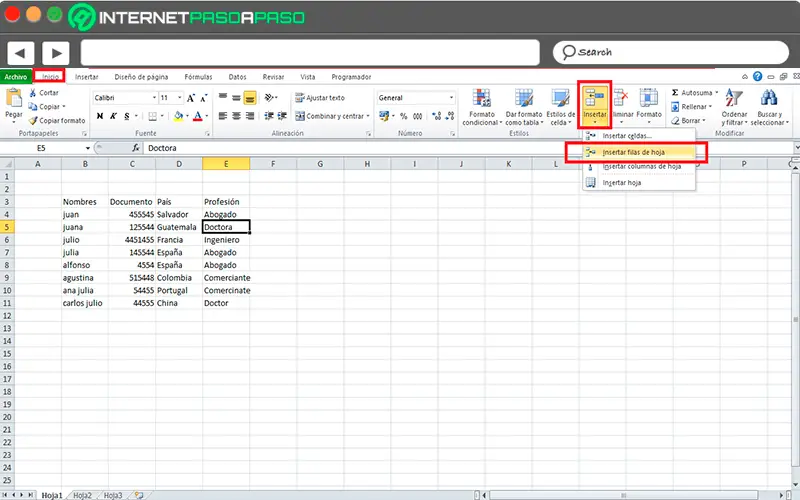Viewport: 800px width, 500px height.
Task: Open the font size 11 dropdown
Action: (180, 97)
